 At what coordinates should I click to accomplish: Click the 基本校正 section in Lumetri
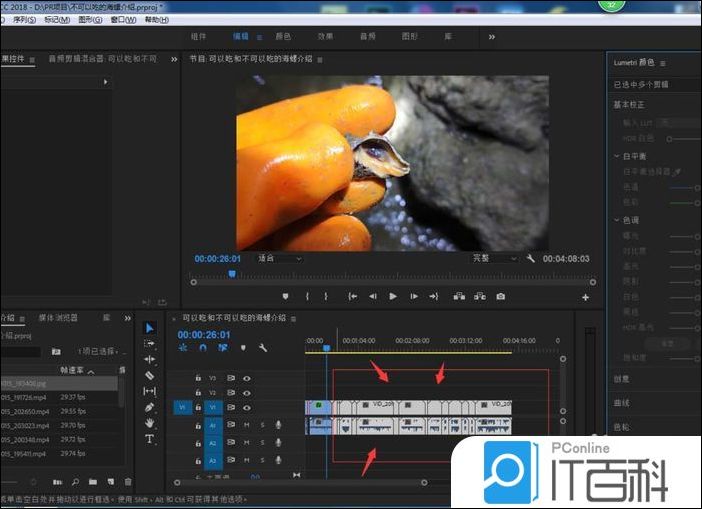point(630,105)
